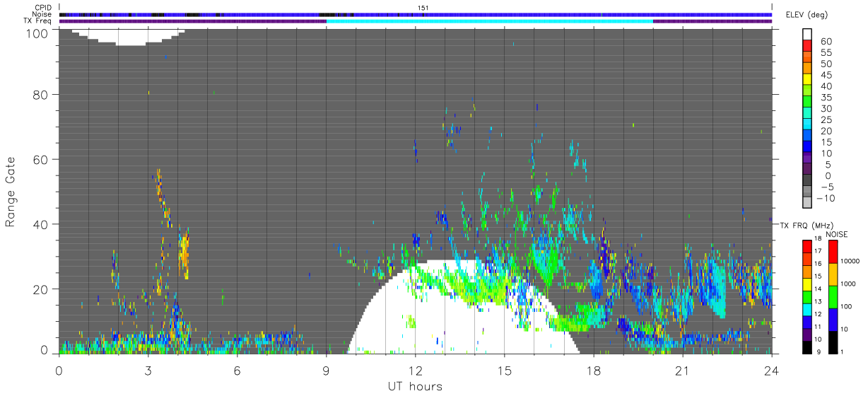
Task: Click the white top swatch of the ELEV colorbar
Action: [x=807, y=34]
